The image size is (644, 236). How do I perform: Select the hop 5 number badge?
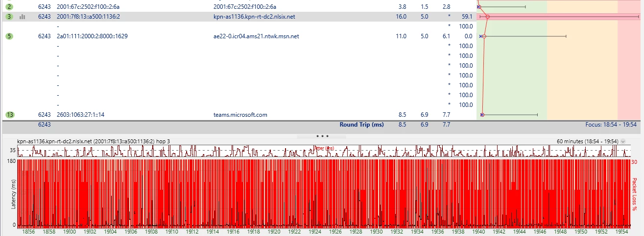pyautogui.click(x=9, y=36)
